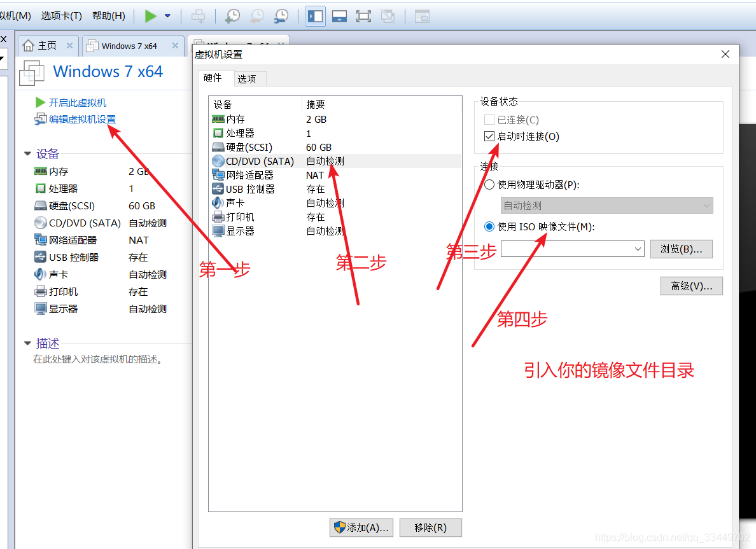Collapse the 描述 section
This screenshot has height=549, width=756.
(27, 343)
